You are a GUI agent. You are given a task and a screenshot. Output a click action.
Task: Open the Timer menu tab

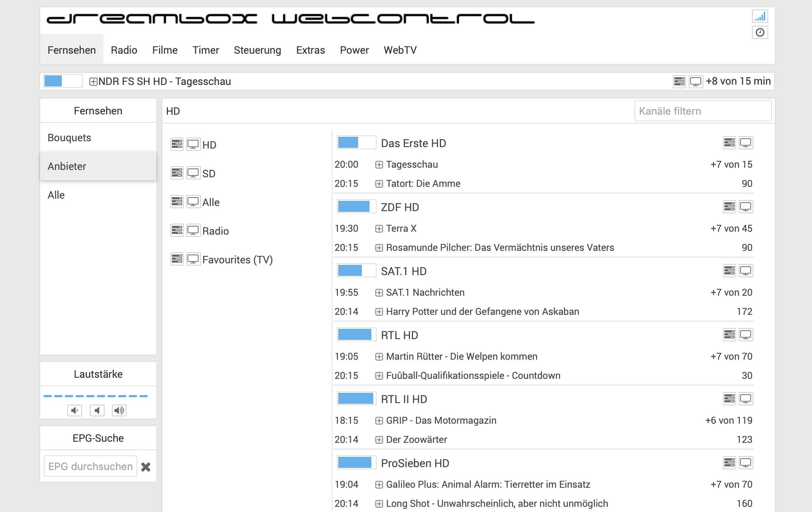click(205, 50)
